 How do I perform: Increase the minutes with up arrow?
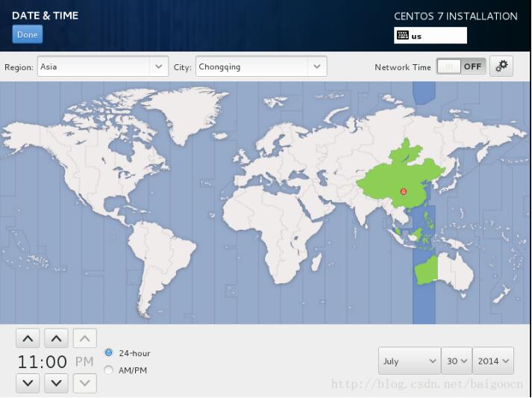pos(56,338)
